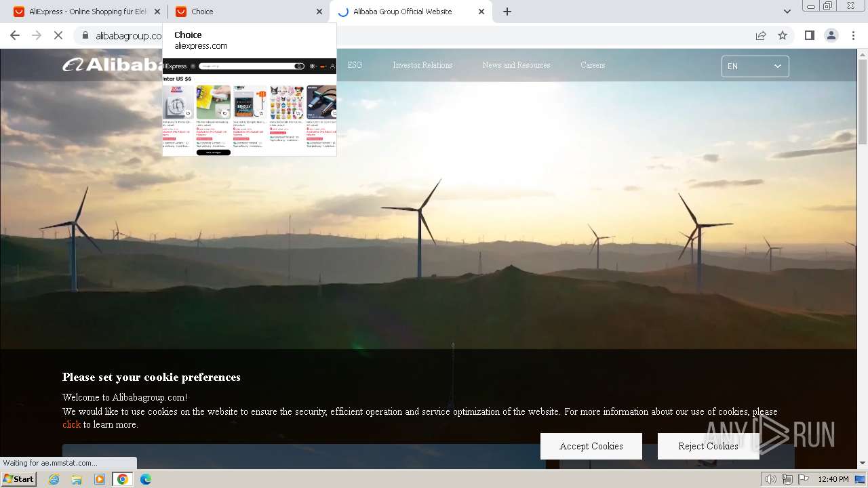Click Choice tab preview thumbnail

pyautogui.click(x=250, y=107)
